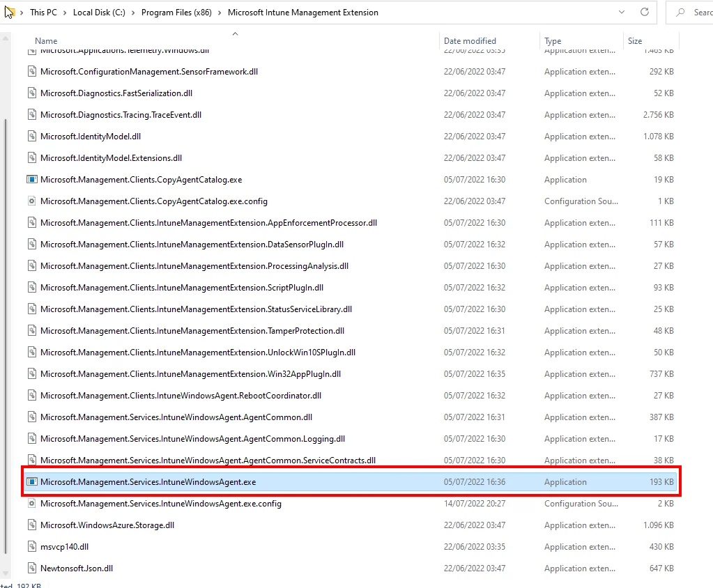Expand the chevron after This PC breadcrumb
This screenshot has width=713, height=588.
coord(65,13)
